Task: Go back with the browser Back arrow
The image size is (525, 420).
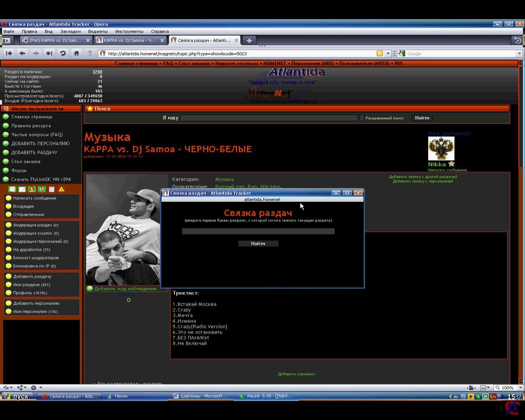Action: coord(22,53)
